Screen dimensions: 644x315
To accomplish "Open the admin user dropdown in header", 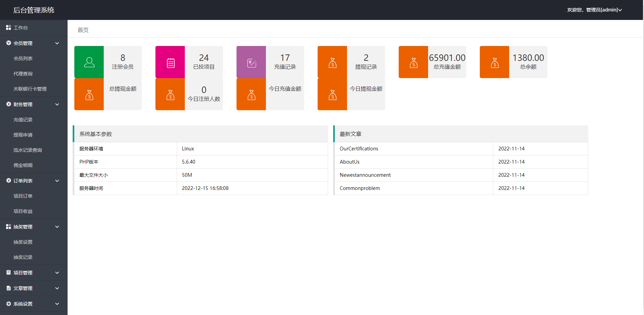I will [x=595, y=10].
